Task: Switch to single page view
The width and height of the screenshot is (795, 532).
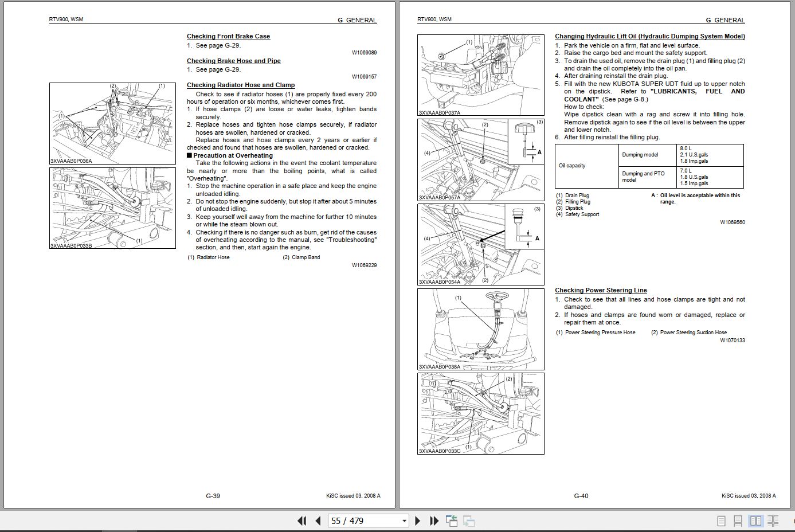Action: (x=722, y=521)
